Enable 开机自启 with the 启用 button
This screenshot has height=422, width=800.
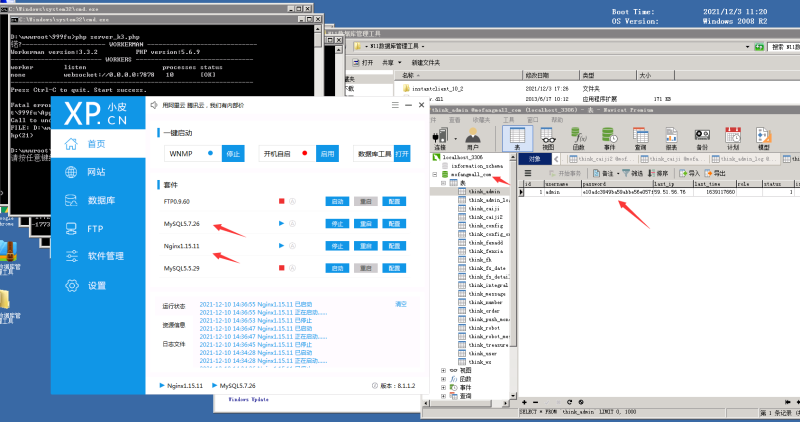coord(327,154)
